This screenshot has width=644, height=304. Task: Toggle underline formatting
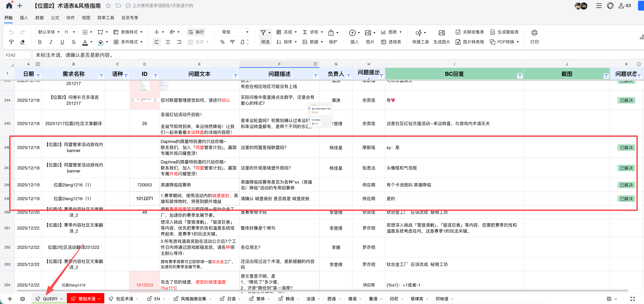tap(62, 42)
